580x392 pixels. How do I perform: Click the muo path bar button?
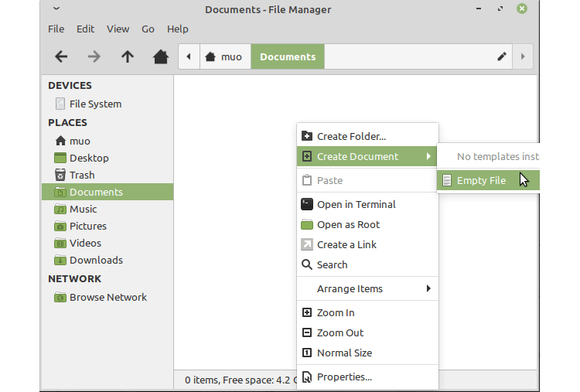223,56
